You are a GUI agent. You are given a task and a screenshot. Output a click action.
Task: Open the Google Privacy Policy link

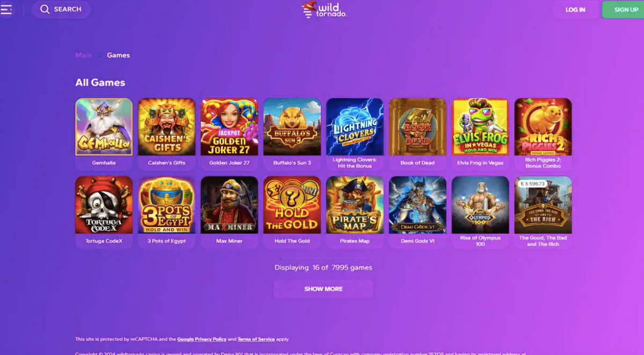click(202, 339)
